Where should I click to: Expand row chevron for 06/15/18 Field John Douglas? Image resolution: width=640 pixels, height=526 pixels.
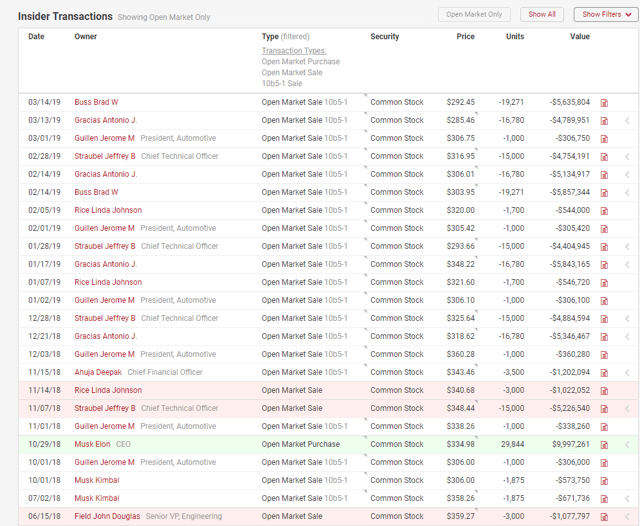point(627,516)
